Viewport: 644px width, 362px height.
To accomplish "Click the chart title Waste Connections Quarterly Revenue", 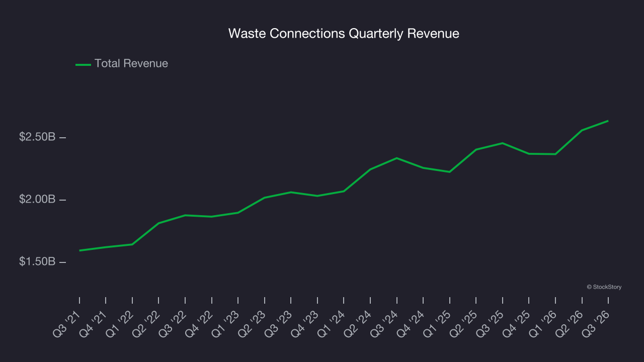I will click(x=344, y=34).
